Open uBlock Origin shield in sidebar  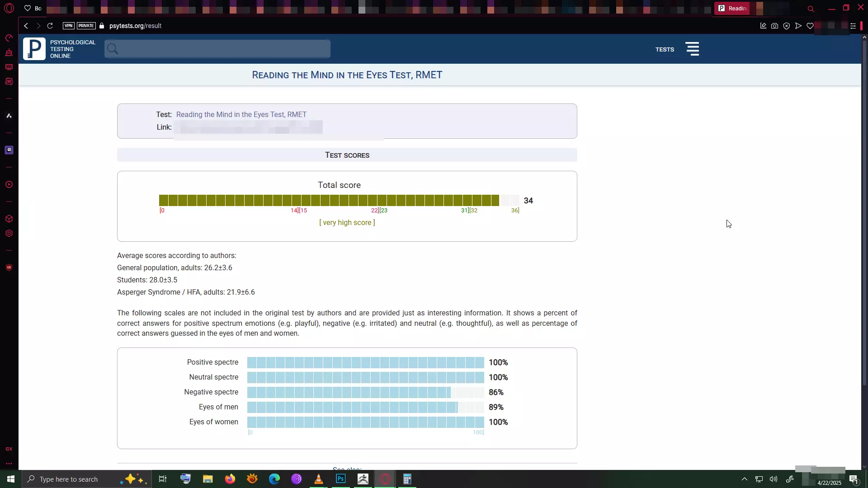point(9,267)
